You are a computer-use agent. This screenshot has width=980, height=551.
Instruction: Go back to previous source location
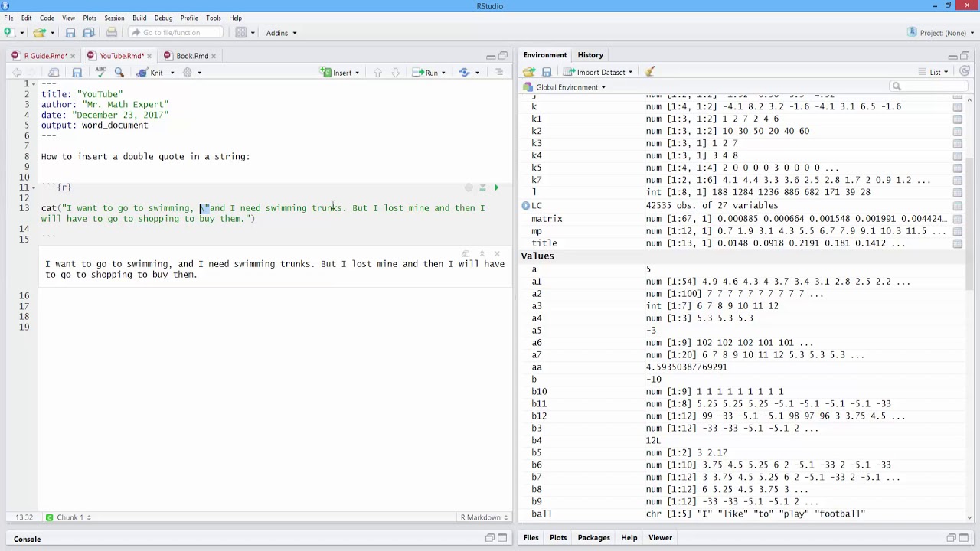[x=17, y=73]
